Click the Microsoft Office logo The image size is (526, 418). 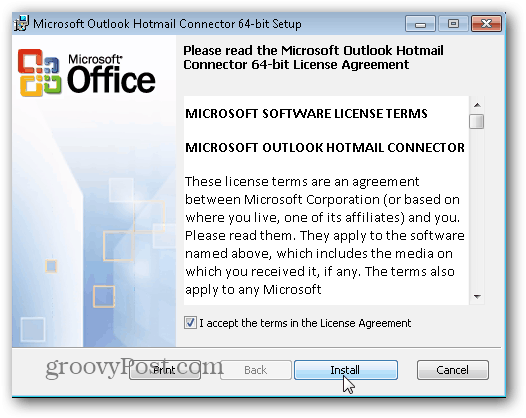click(87, 73)
